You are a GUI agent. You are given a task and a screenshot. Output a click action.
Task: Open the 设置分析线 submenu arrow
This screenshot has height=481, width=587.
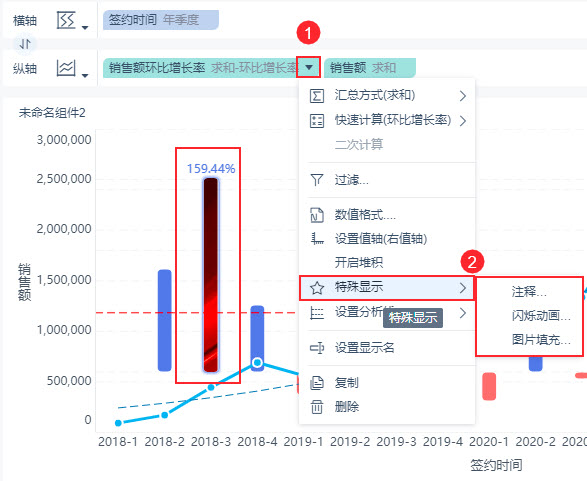[463, 313]
